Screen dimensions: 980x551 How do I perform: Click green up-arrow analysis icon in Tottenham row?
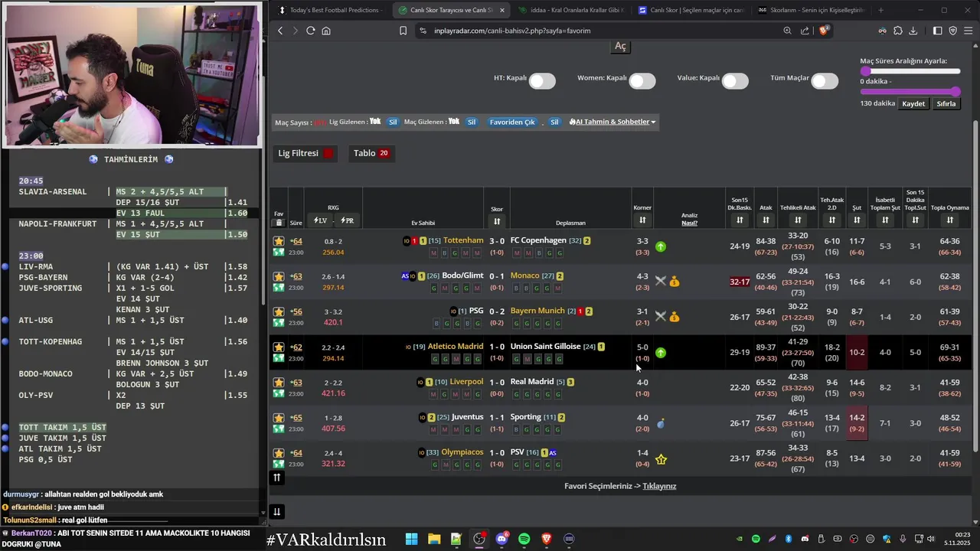tap(661, 246)
